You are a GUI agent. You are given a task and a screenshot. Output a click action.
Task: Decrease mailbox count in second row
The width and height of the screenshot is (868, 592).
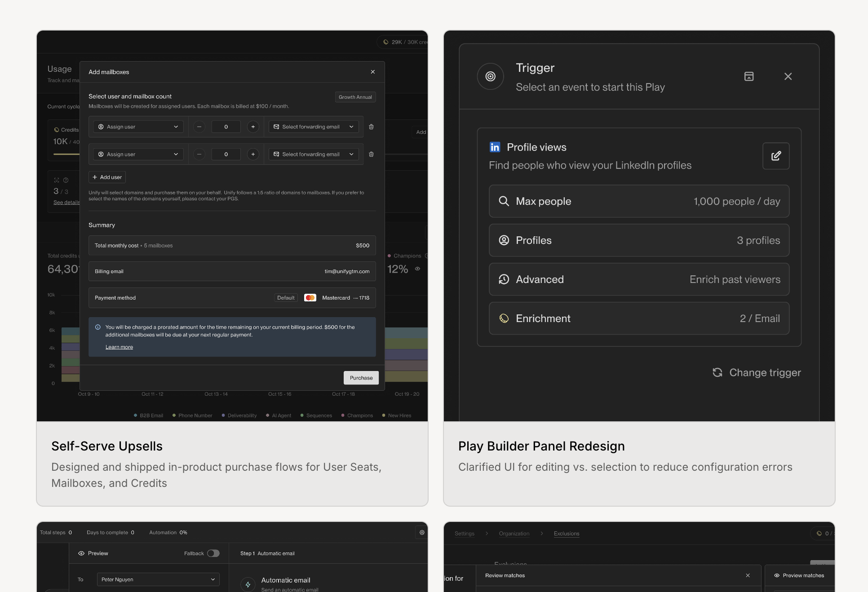[x=199, y=154]
